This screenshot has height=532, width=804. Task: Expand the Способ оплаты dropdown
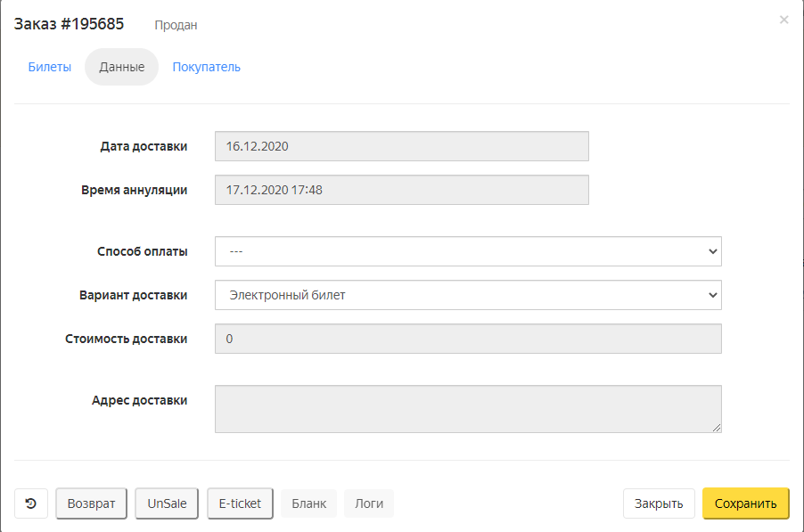pos(468,251)
